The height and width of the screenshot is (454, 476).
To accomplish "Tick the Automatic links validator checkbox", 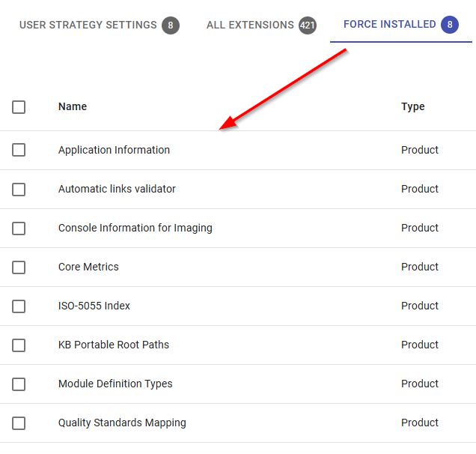I will (19, 190).
